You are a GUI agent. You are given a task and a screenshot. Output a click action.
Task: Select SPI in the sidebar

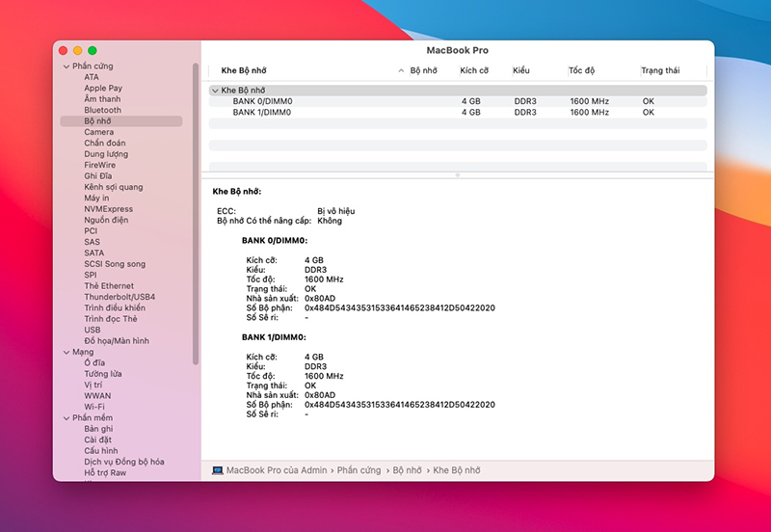[x=91, y=275]
